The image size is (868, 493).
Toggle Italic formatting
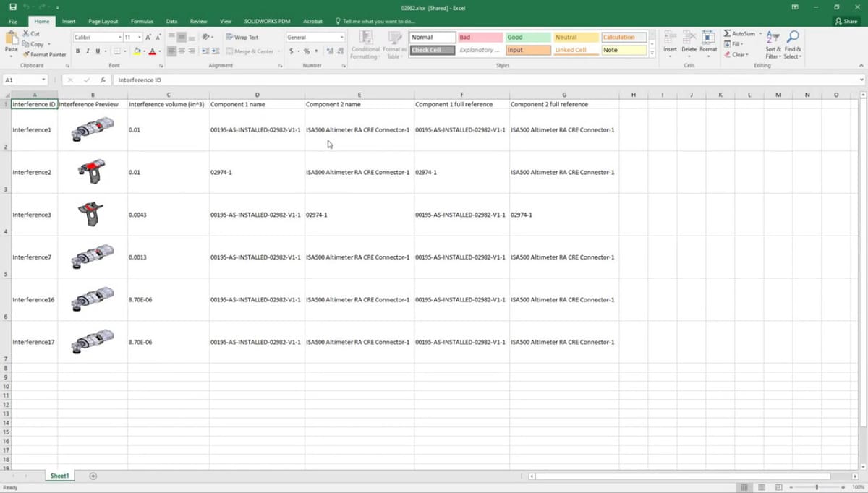(88, 51)
